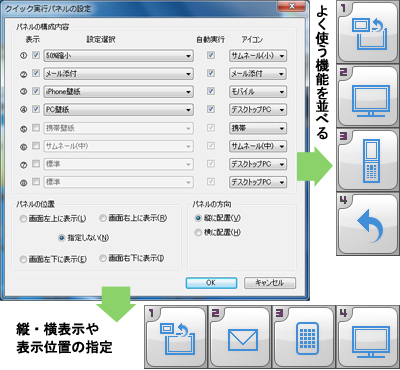Uncheck the display checkbox for row ①

pos(36,55)
